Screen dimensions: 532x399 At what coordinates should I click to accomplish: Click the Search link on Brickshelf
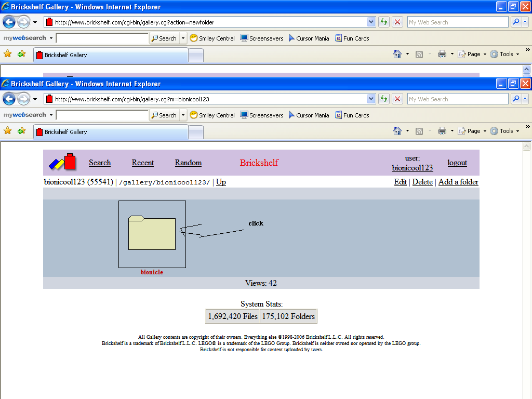[100, 163]
